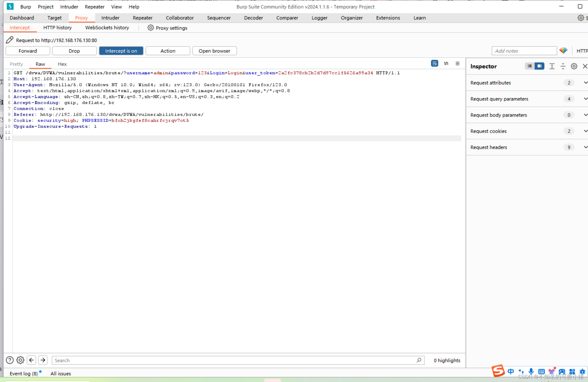The width and height of the screenshot is (588, 382).
Task: Switch to the Repeater tool tab
Action: click(142, 18)
